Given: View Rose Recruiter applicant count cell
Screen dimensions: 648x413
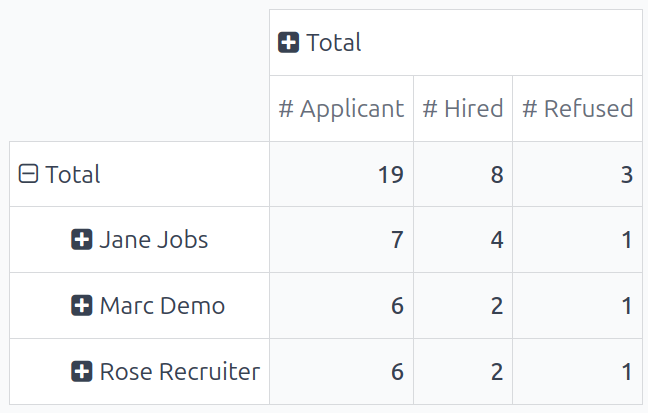Looking at the screenshot, I should (x=341, y=372).
